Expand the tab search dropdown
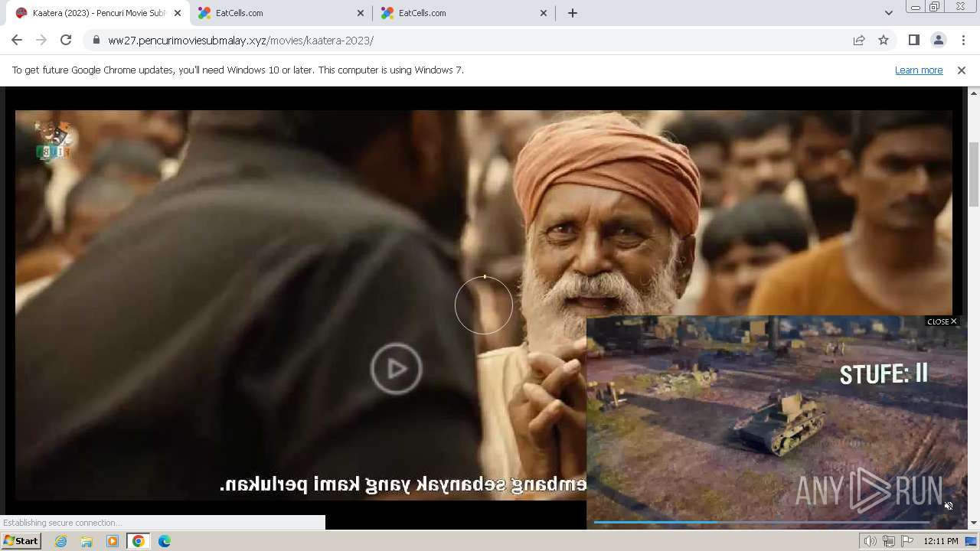The image size is (980, 551). [x=888, y=13]
